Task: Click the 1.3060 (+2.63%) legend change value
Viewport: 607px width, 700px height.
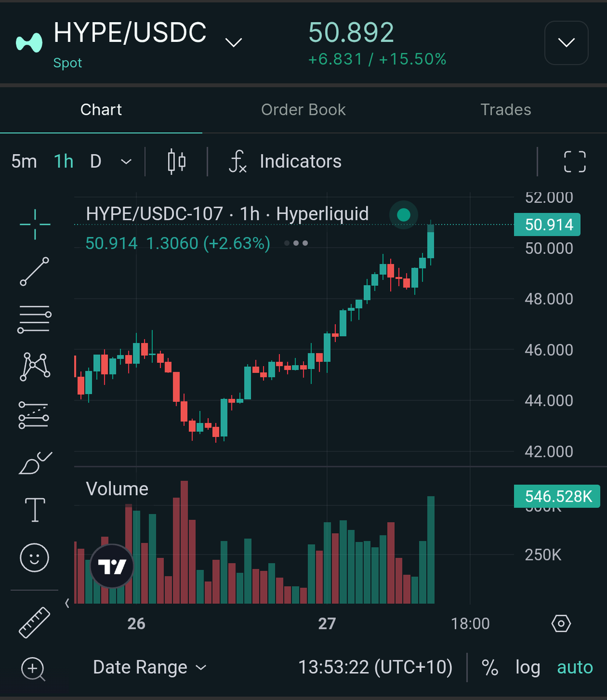Action: click(208, 243)
